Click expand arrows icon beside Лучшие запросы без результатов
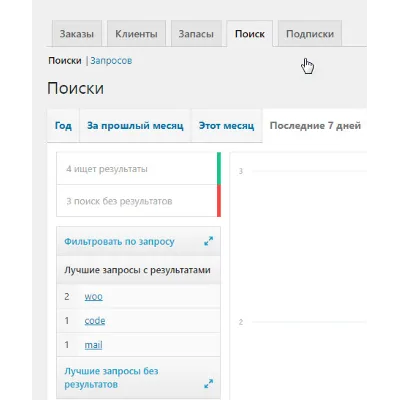The image size is (400, 400). tap(209, 384)
